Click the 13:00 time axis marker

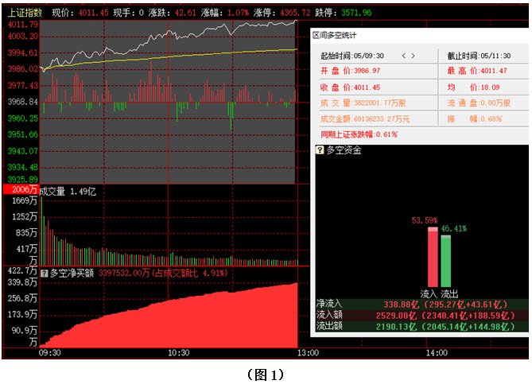[x=306, y=352]
